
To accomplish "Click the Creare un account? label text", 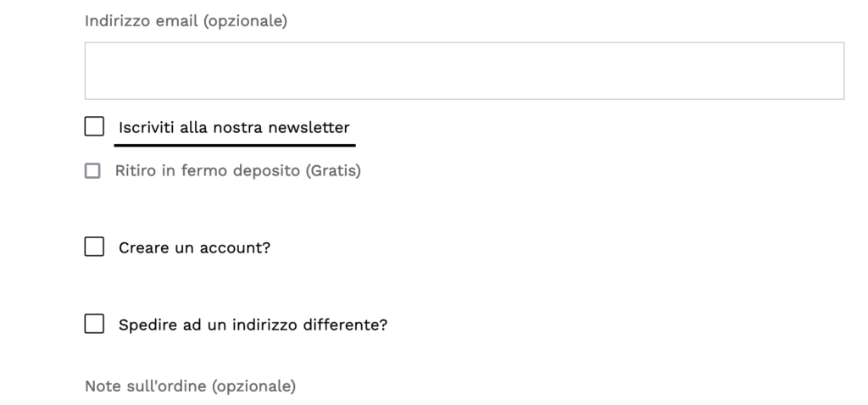I will pyautogui.click(x=194, y=248).
